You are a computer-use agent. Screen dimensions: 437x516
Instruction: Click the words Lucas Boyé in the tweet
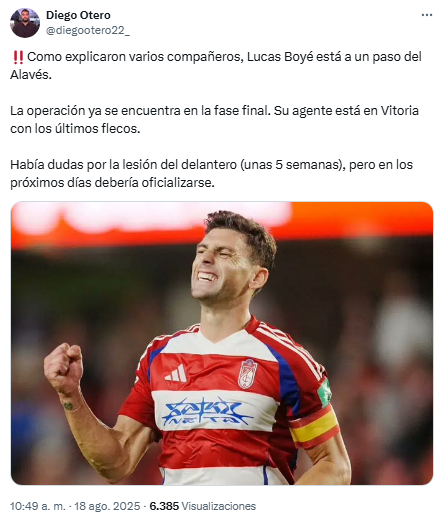click(x=280, y=57)
